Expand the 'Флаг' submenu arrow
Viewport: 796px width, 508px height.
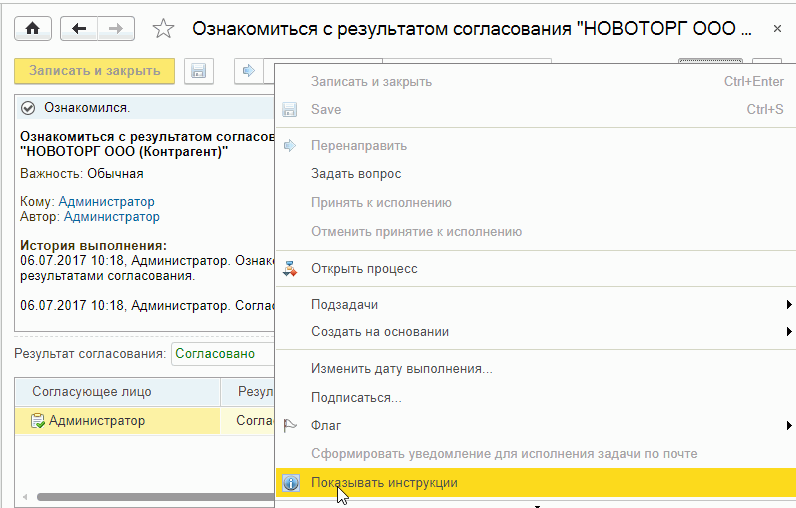pos(788,425)
